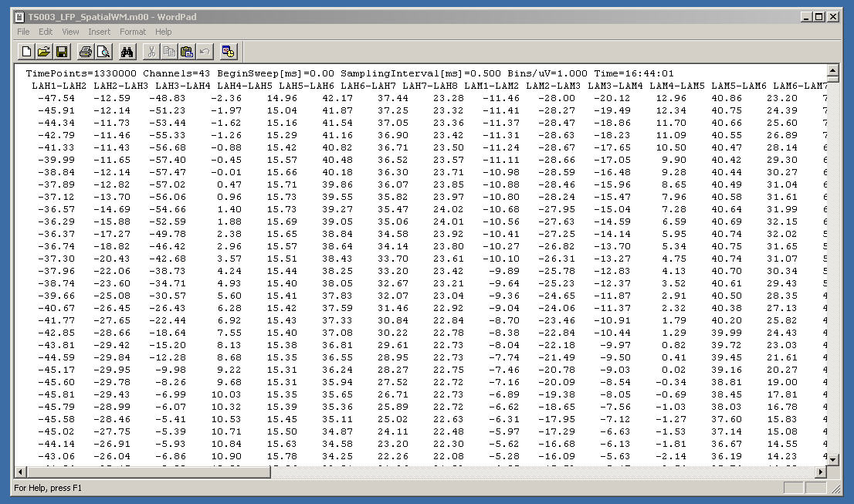Open Print Preview from the toolbar
Screen dimensions: 854x504
tap(103, 52)
